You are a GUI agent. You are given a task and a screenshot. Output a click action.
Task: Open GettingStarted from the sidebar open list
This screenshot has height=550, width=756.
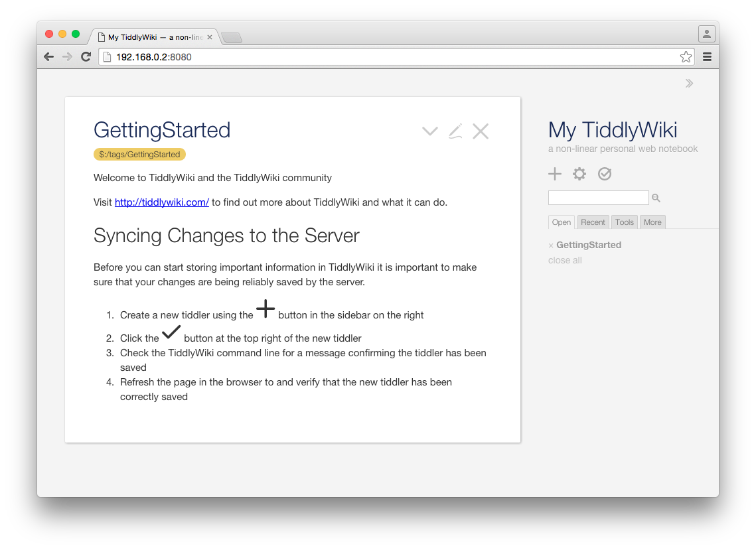589,245
